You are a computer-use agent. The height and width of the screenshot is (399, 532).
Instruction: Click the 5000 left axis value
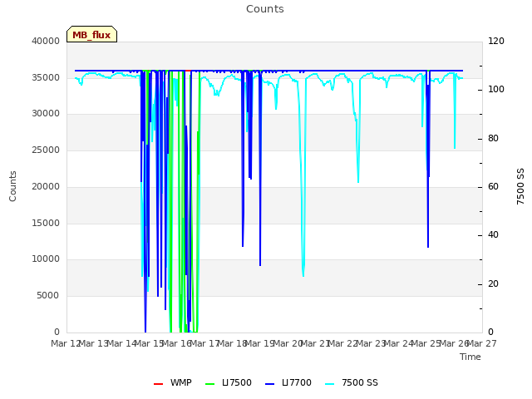coord(48,296)
